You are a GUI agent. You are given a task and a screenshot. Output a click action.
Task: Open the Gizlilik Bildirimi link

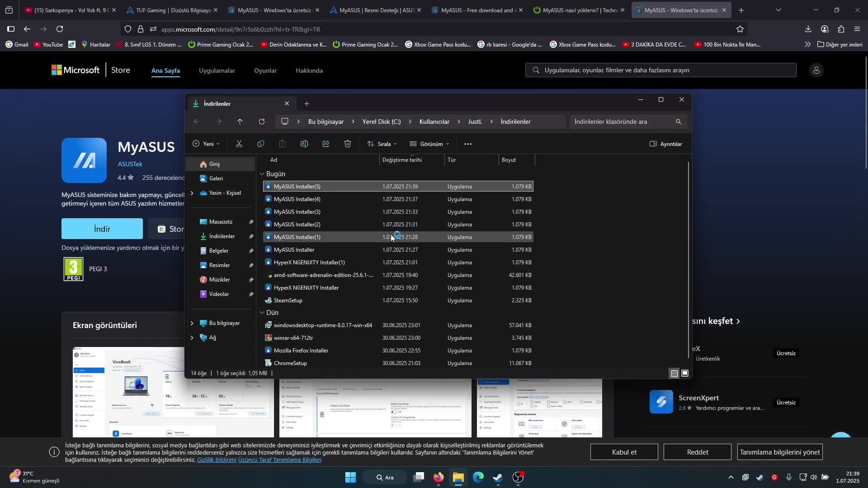[x=217, y=460]
